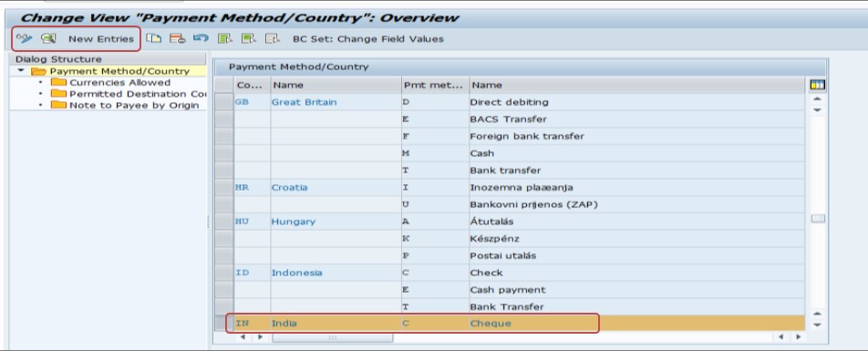
Task: Click BC Set: Change Field Values
Action: click(x=368, y=39)
